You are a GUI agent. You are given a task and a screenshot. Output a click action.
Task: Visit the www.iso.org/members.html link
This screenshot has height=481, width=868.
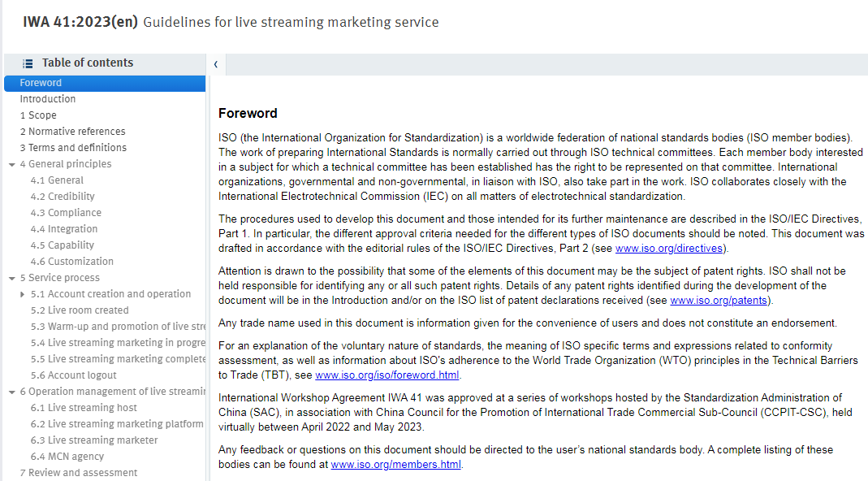(395, 465)
